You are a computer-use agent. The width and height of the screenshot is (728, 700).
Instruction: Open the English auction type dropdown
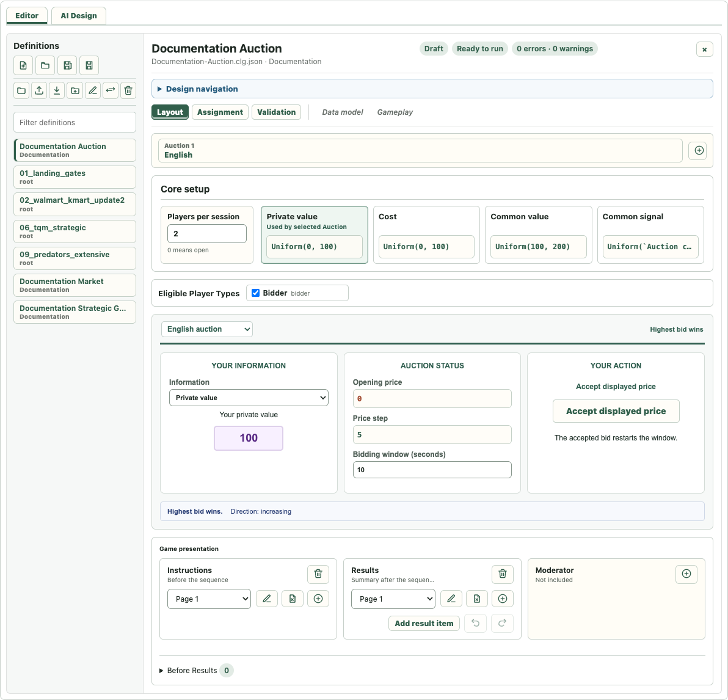pyautogui.click(x=206, y=329)
